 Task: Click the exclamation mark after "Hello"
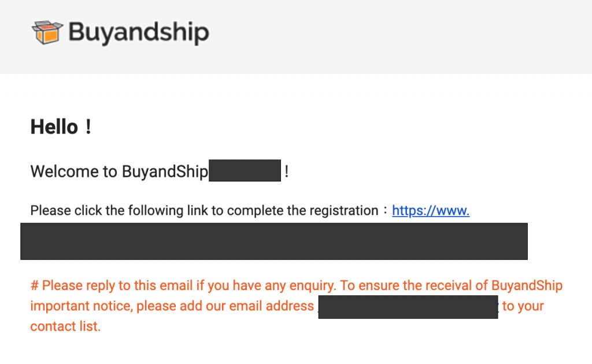click(x=88, y=127)
